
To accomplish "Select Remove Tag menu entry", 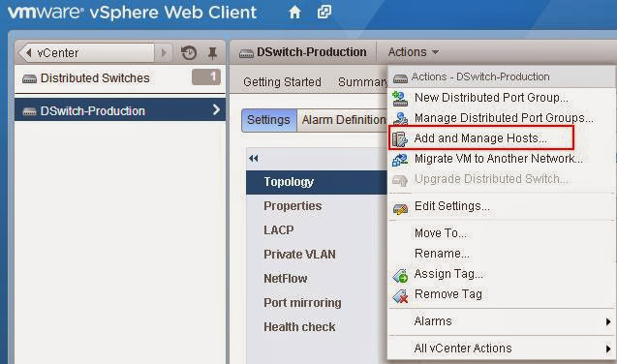I will coord(447,294).
